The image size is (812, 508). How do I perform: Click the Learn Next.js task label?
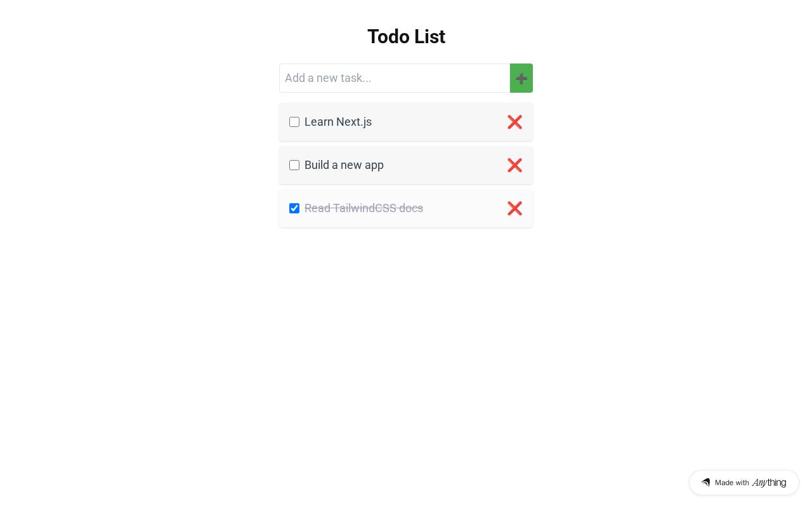(x=338, y=122)
